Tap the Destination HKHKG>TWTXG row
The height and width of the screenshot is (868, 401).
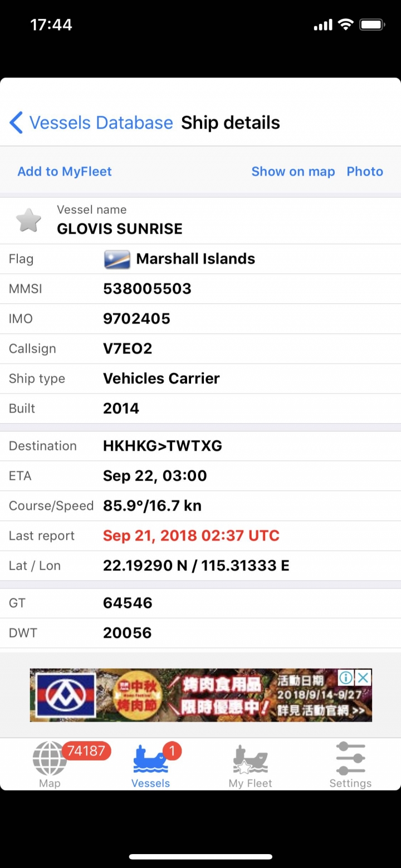[x=200, y=446]
